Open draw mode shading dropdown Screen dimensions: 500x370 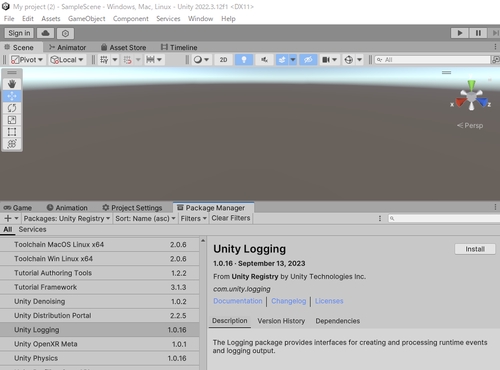tap(201, 60)
